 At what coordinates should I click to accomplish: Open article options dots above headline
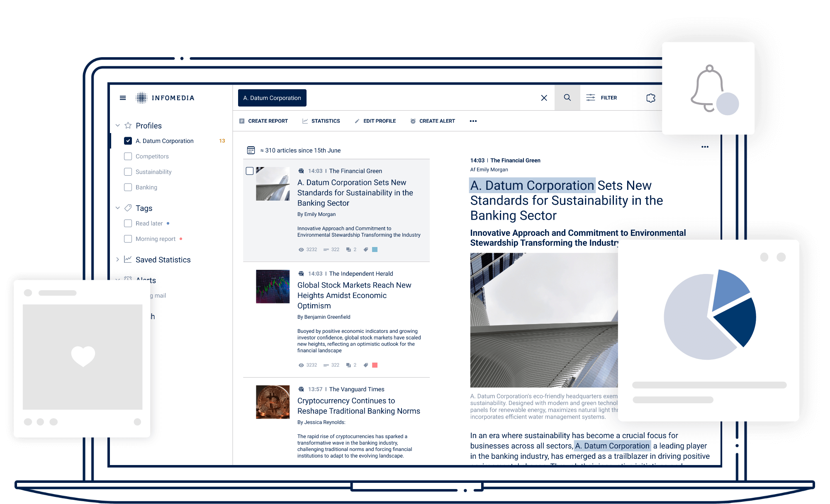pyautogui.click(x=704, y=147)
